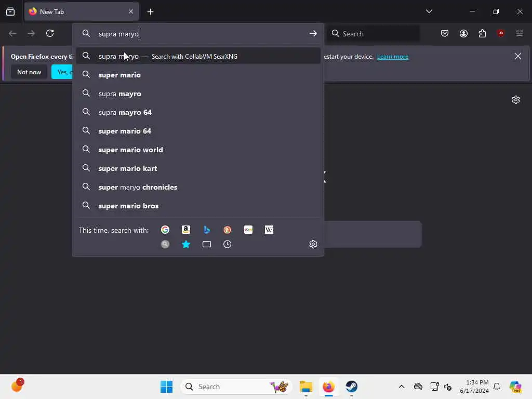The height and width of the screenshot is (399, 532).
Task: Reload the current page
Action: pos(50,33)
